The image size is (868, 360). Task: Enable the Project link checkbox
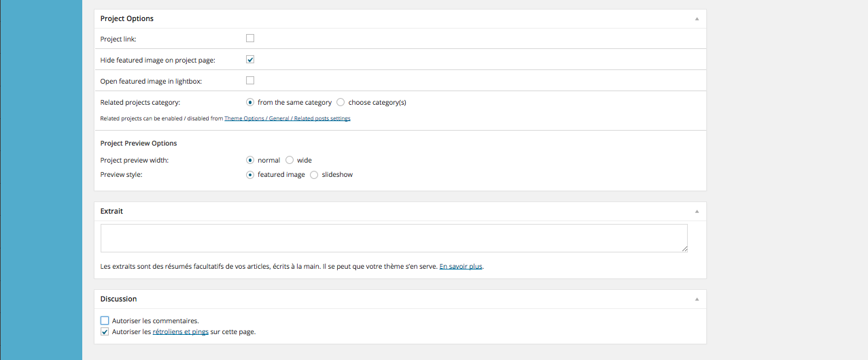pos(250,38)
